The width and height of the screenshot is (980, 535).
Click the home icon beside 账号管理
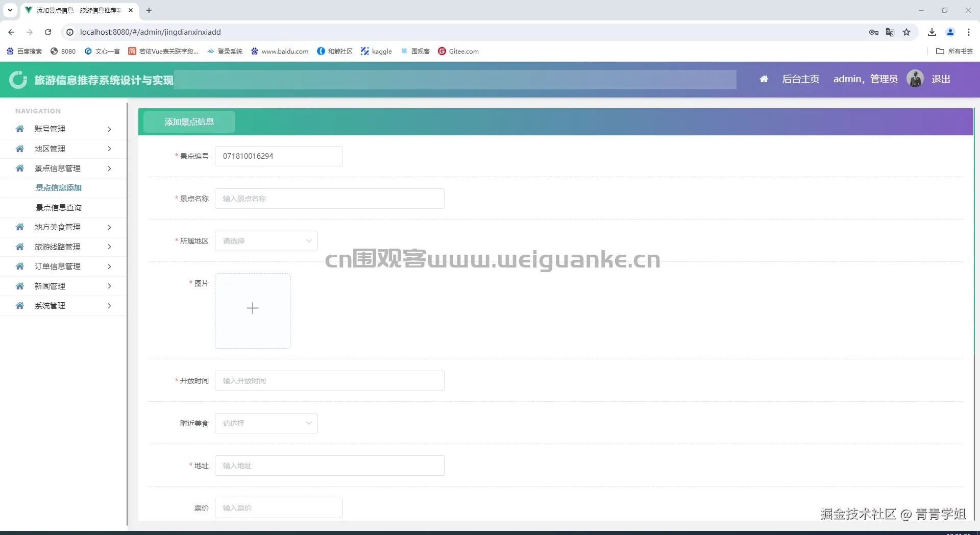point(19,129)
